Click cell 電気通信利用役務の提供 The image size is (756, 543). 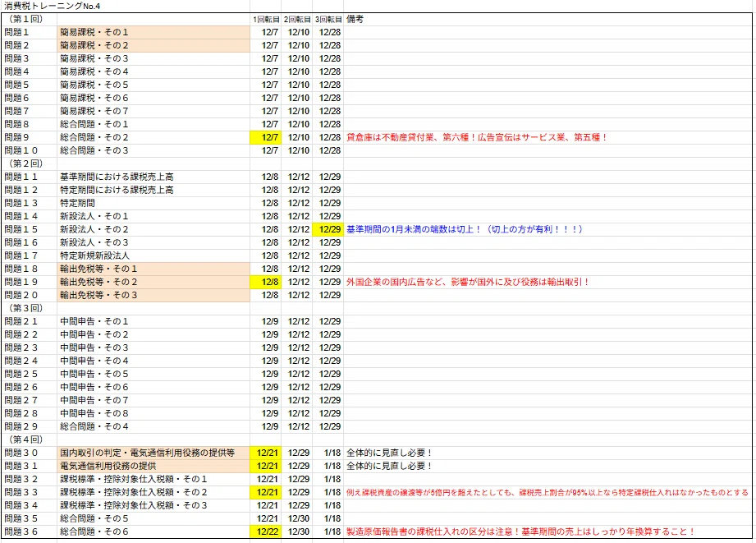tap(153, 466)
